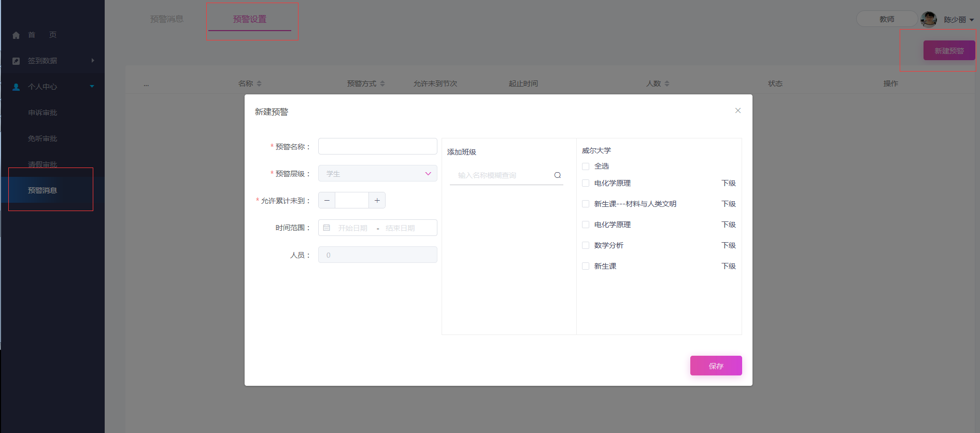This screenshot has height=433, width=980.
Task: Click the plus icon to increase allowed absences
Action: click(377, 200)
